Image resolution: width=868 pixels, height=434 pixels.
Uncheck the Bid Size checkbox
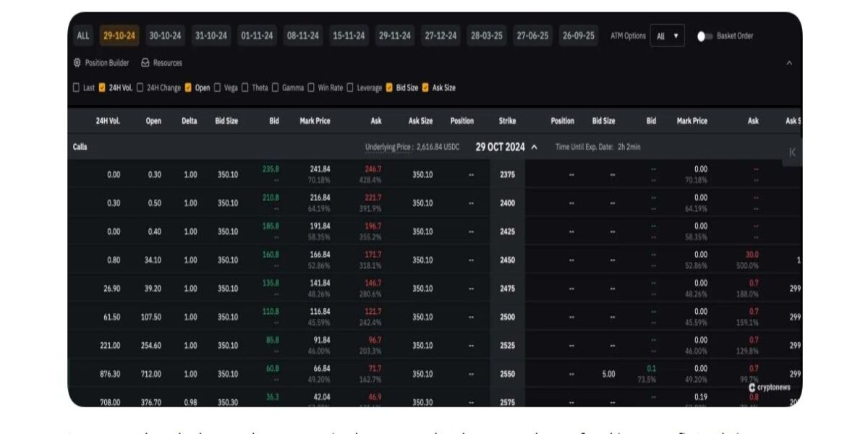click(389, 88)
